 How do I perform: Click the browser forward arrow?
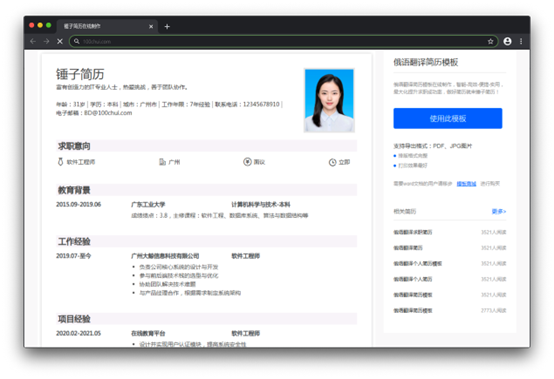click(46, 41)
